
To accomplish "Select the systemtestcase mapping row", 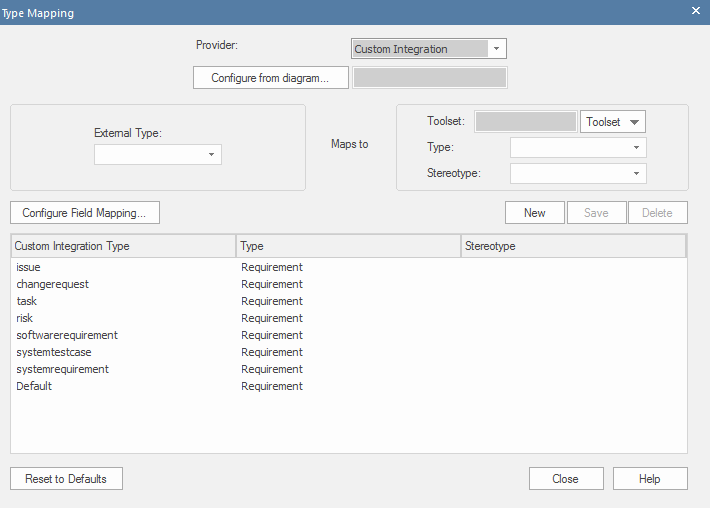I will (x=349, y=352).
